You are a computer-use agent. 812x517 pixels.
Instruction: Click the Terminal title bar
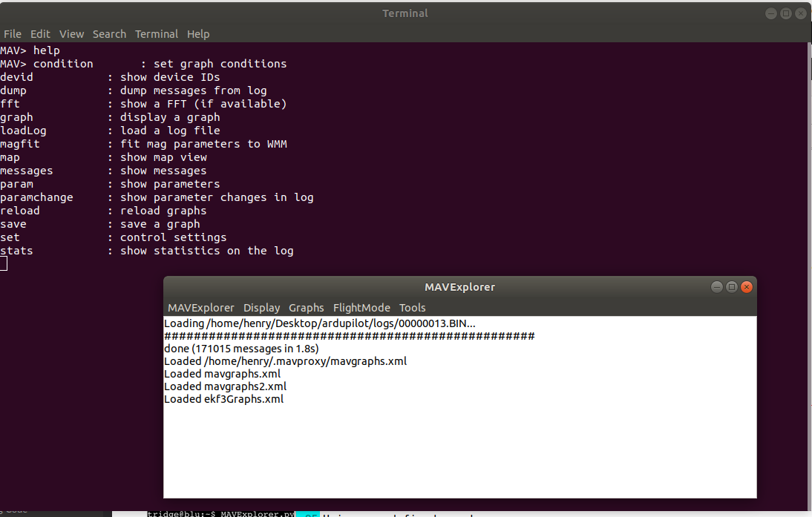click(405, 13)
